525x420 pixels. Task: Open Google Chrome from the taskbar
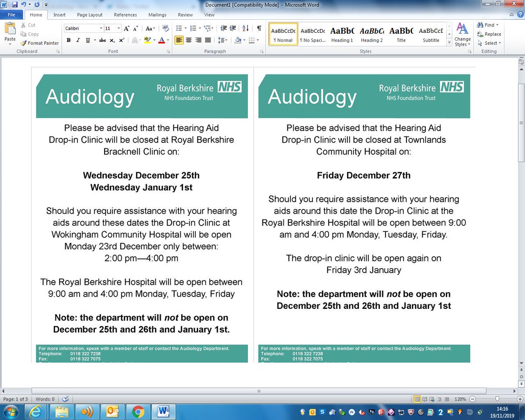pyautogui.click(x=138, y=412)
